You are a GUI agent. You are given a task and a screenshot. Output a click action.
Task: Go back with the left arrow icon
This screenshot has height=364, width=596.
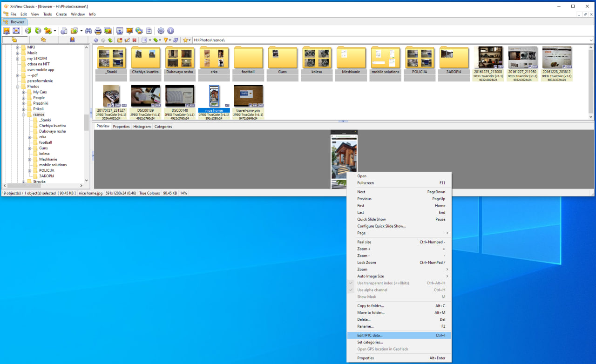pos(96,40)
